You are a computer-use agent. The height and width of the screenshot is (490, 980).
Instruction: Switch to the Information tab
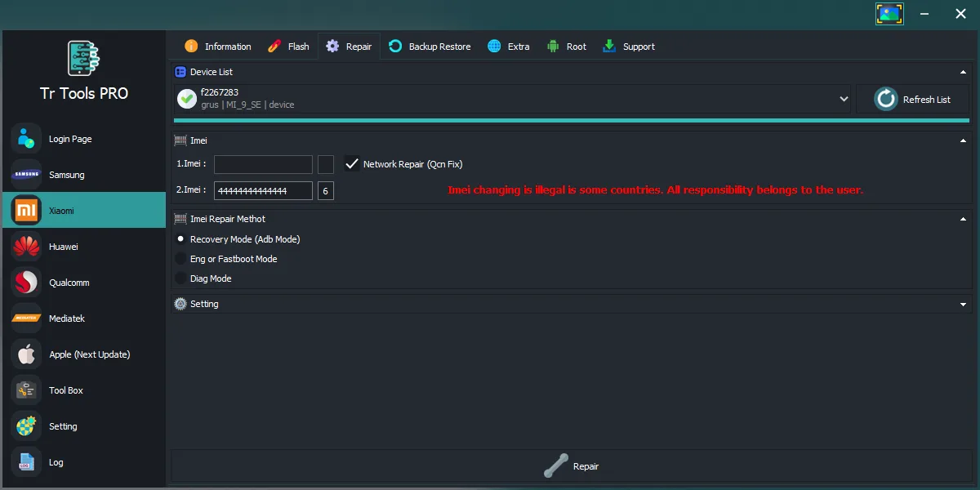[x=217, y=47]
